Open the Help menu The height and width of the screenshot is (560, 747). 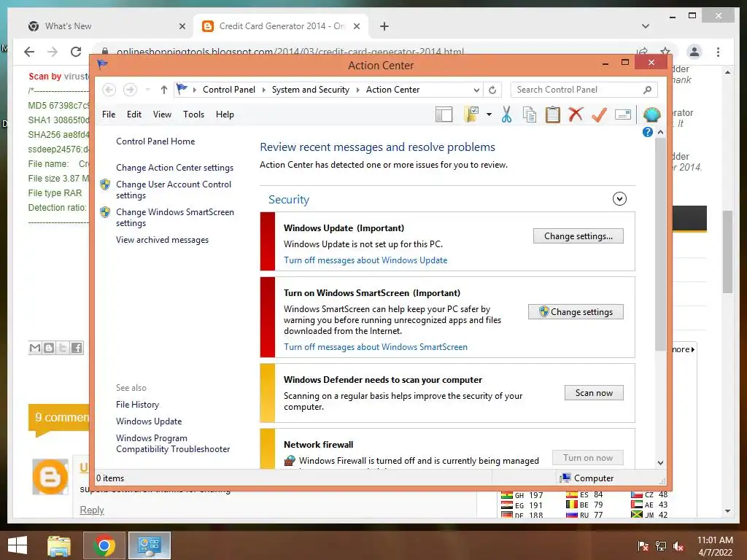[x=225, y=114]
